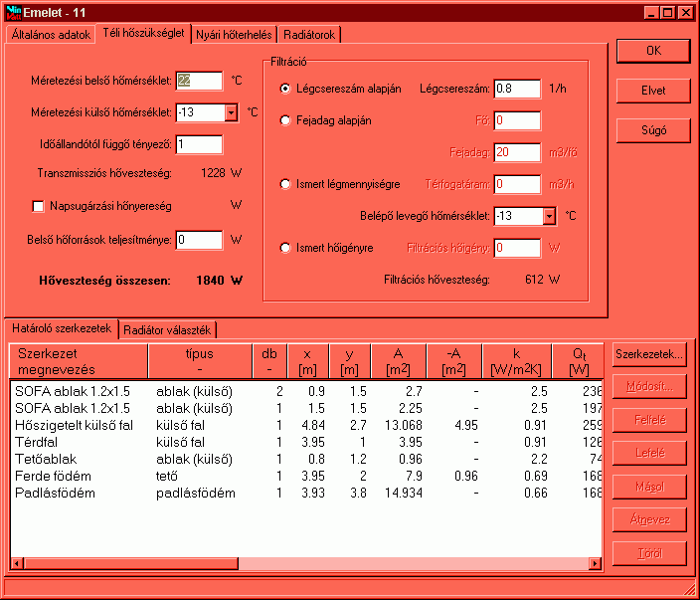Focus Időállandótól függő tényező field
Screen dimensions: 700x600
point(199,144)
